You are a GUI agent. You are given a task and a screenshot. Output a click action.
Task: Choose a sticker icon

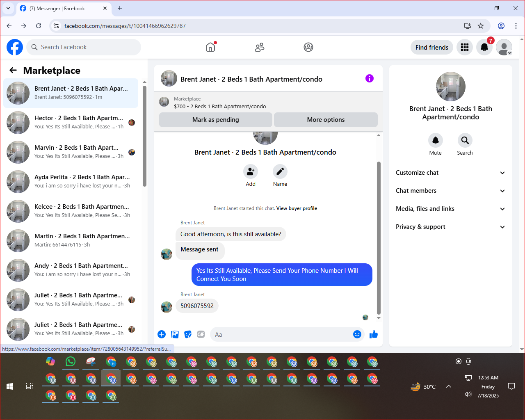188,334
